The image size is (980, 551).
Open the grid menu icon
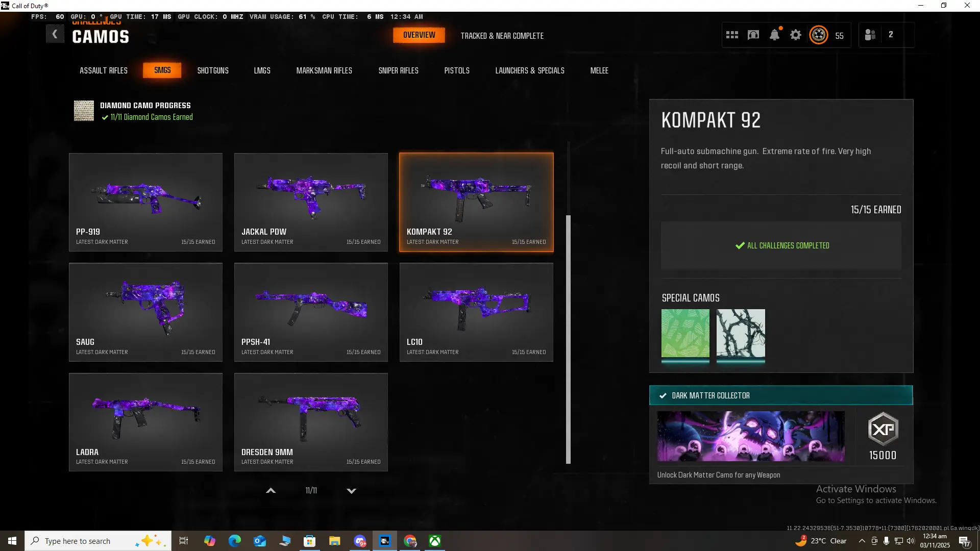pos(732,35)
